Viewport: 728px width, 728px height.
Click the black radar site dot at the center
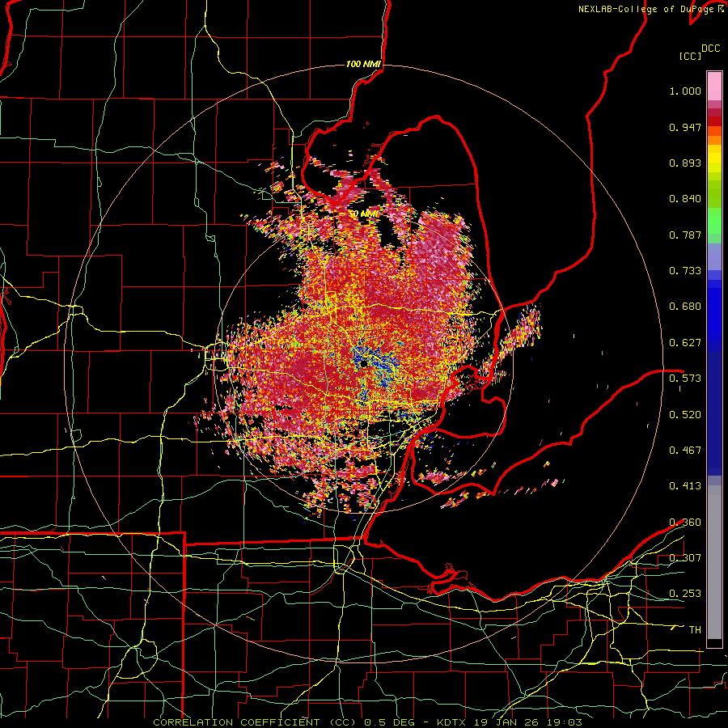[364, 363]
